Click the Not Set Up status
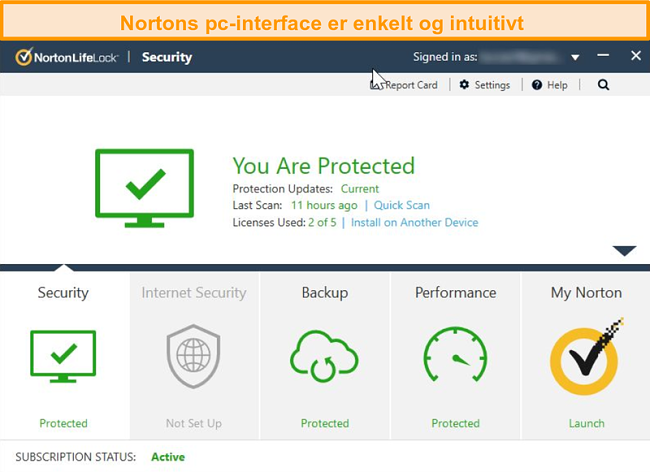650x472 pixels. pyautogui.click(x=194, y=423)
